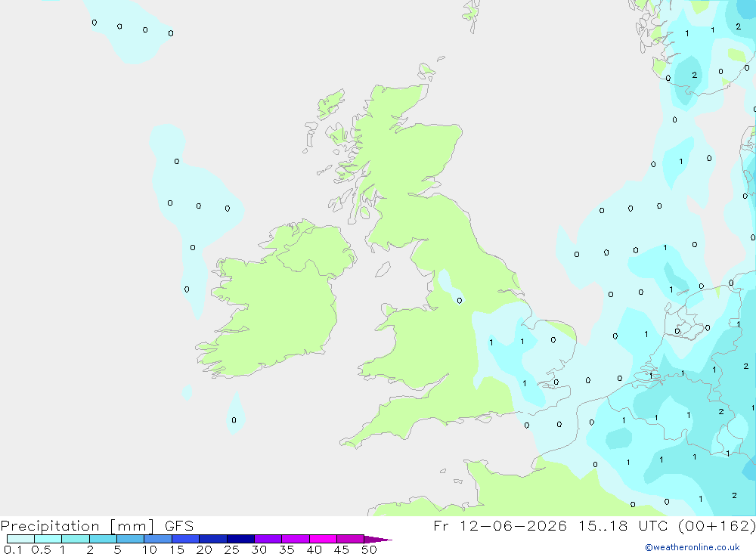
Task: Select the 1–2 mm legend color box
Action: coord(75,539)
